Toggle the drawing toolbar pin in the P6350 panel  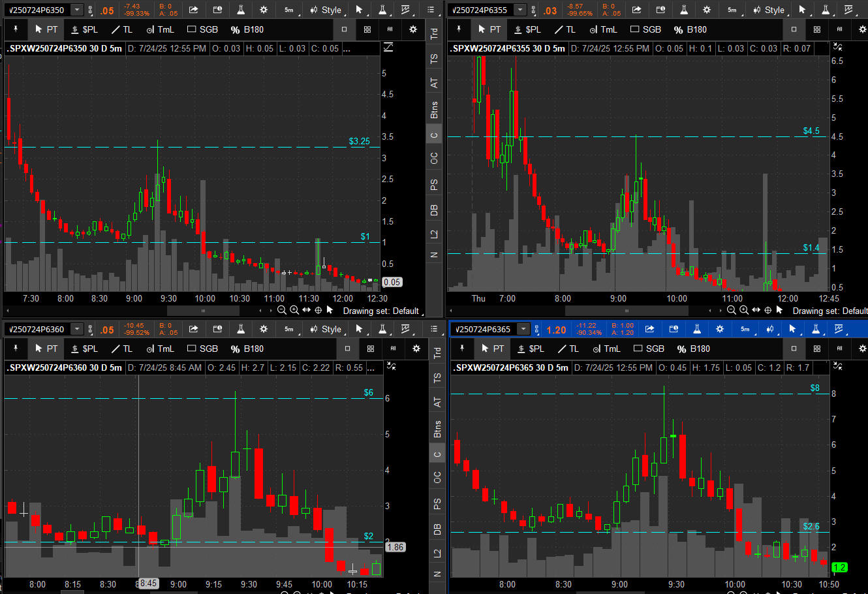(16, 29)
